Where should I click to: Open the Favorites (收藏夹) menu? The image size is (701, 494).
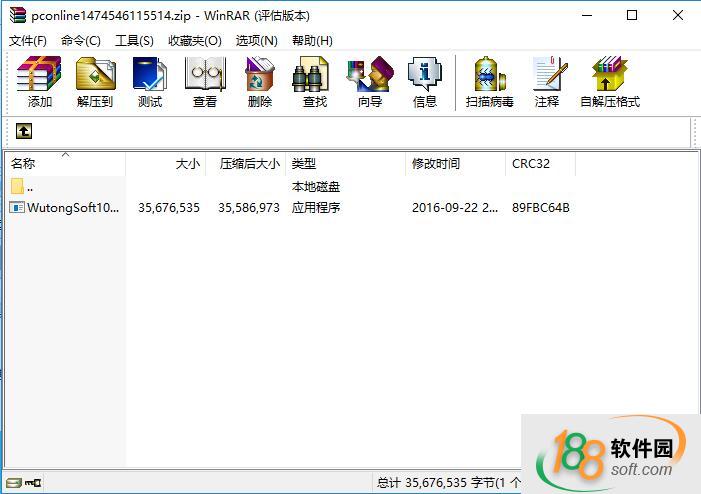click(x=194, y=40)
